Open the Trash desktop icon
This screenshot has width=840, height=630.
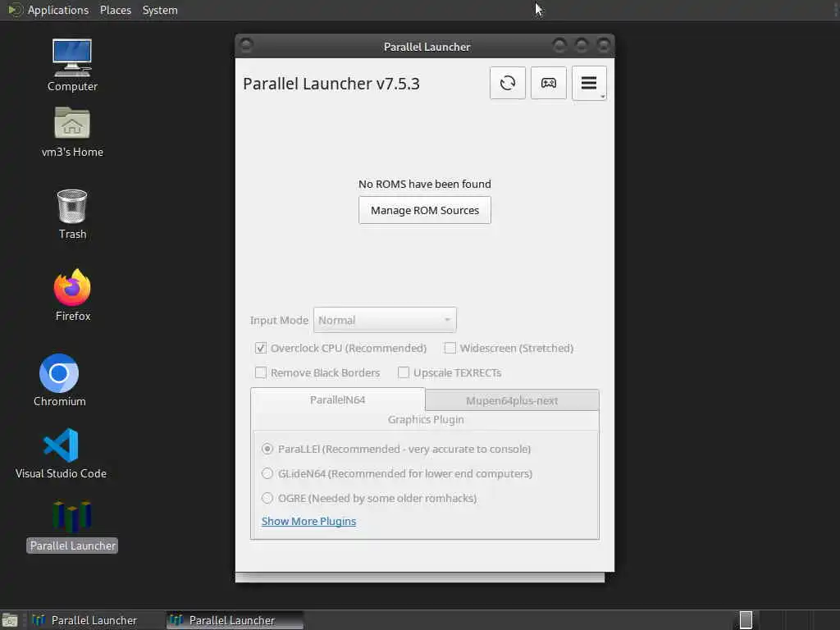click(72, 214)
